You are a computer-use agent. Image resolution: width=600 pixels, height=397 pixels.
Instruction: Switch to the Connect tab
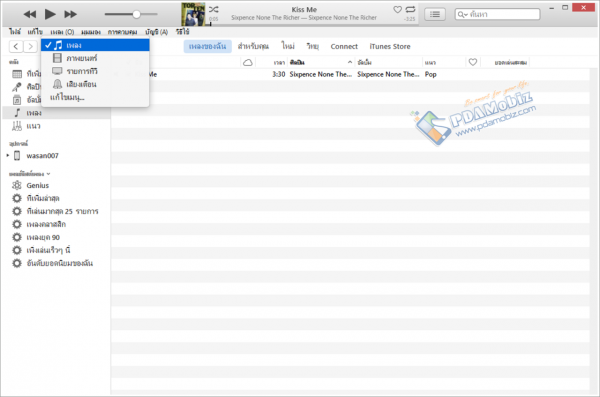coord(344,46)
